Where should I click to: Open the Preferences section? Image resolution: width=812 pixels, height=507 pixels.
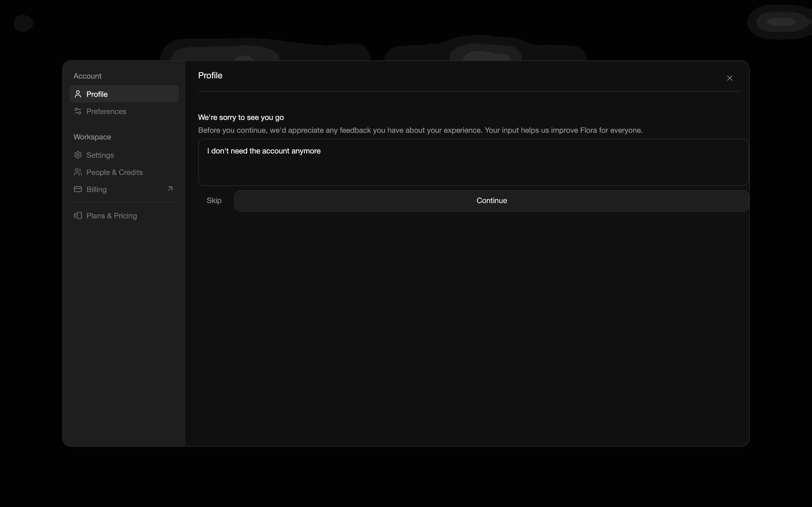(106, 111)
